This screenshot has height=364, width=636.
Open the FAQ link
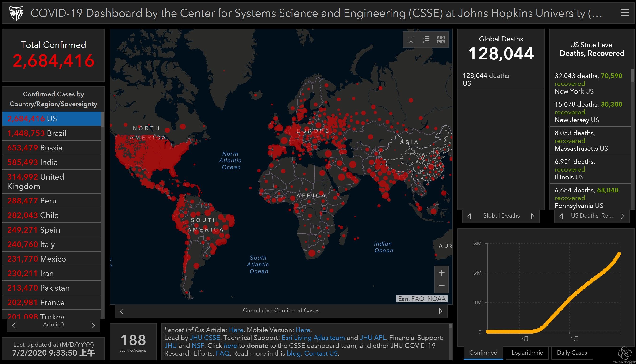tap(222, 353)
